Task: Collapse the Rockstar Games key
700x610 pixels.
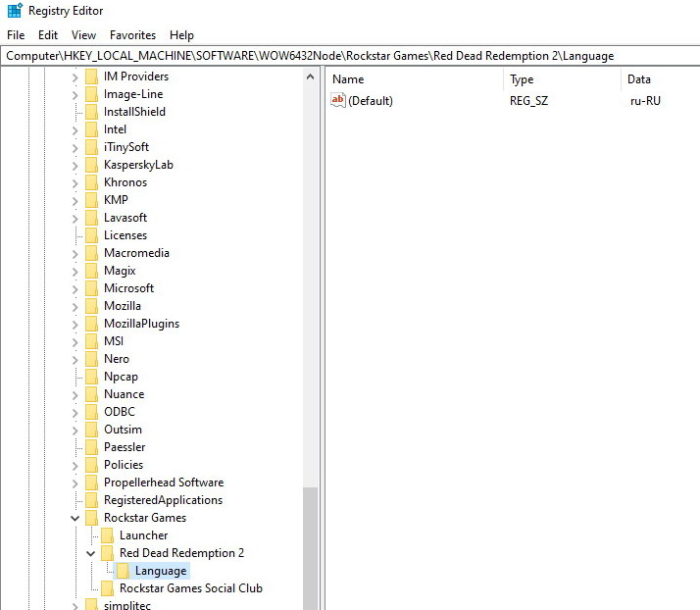Action: [x=75, y=518]
